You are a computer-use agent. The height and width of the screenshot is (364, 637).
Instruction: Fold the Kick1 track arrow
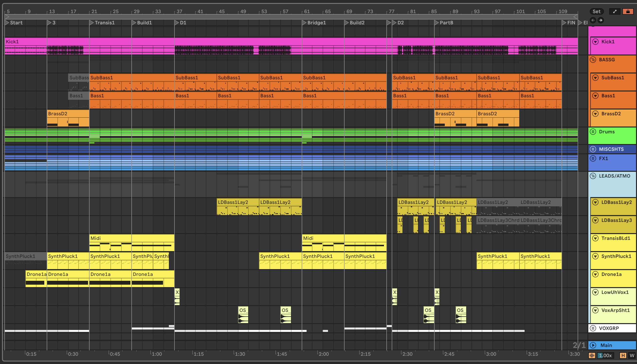pos(595,42)
